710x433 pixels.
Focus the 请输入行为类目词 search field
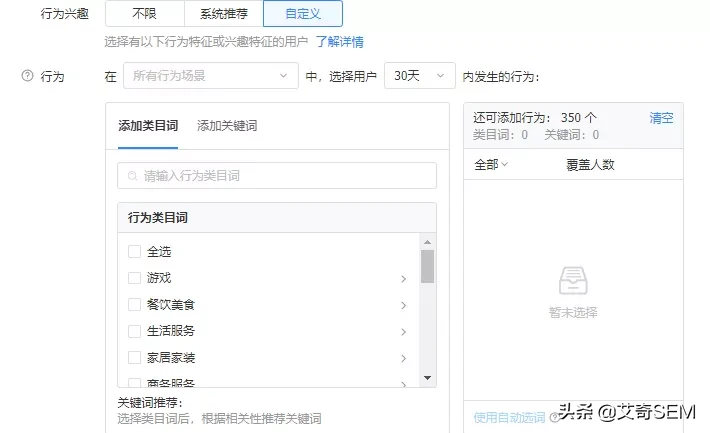277,176
